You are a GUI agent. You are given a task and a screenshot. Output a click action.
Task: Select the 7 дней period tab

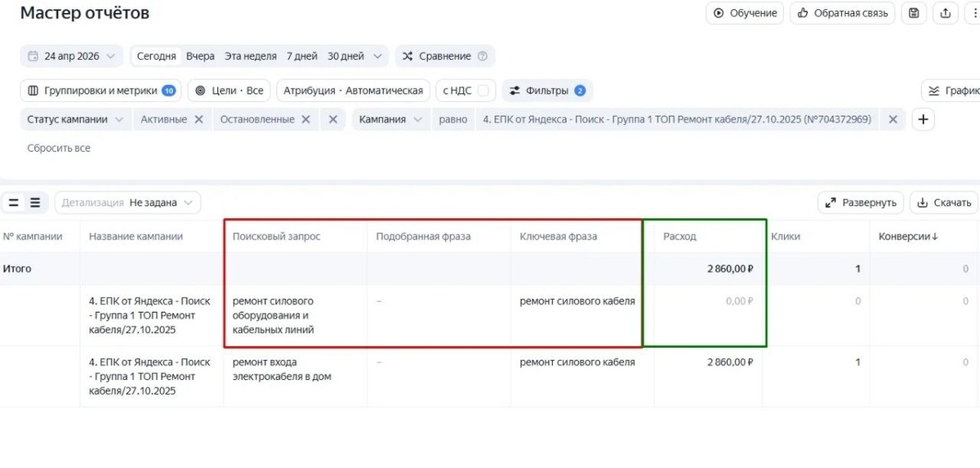[x=301, y=56]
